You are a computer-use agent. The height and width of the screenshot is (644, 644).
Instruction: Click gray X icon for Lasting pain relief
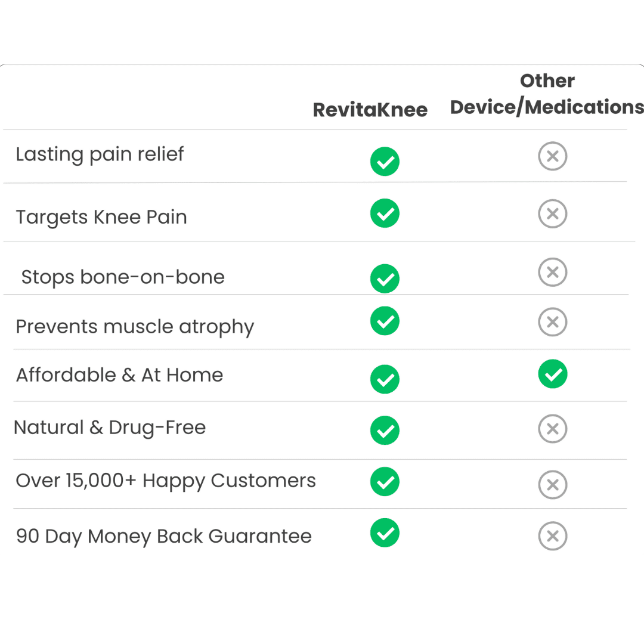pyautogui.click(x=553, y=156)
